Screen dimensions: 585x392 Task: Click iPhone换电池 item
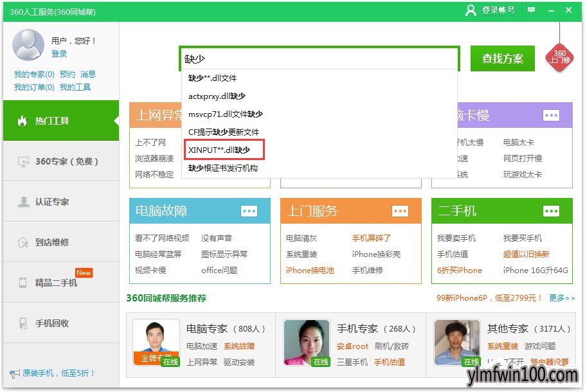click(x=310, y=270)
